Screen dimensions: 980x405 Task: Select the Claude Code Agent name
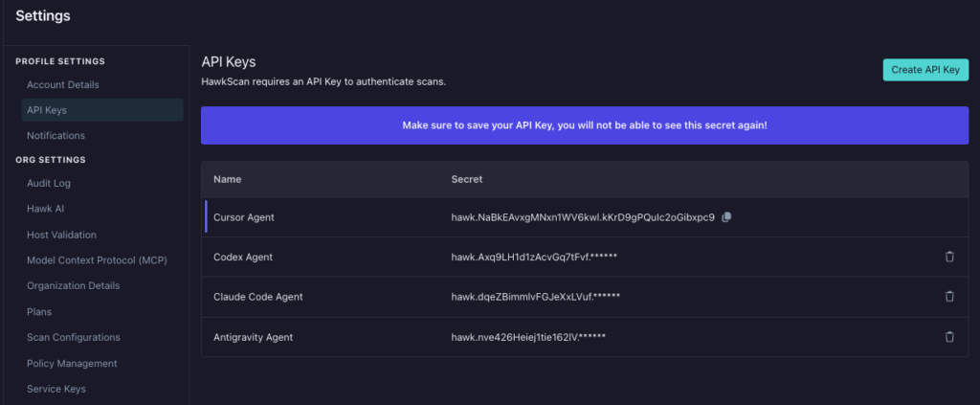tap(258, 297)
